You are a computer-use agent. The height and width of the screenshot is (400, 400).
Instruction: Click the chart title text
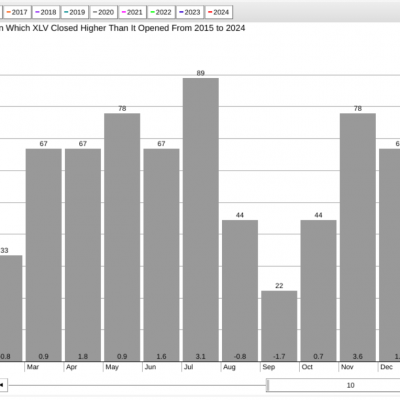(x=122, y=28)
